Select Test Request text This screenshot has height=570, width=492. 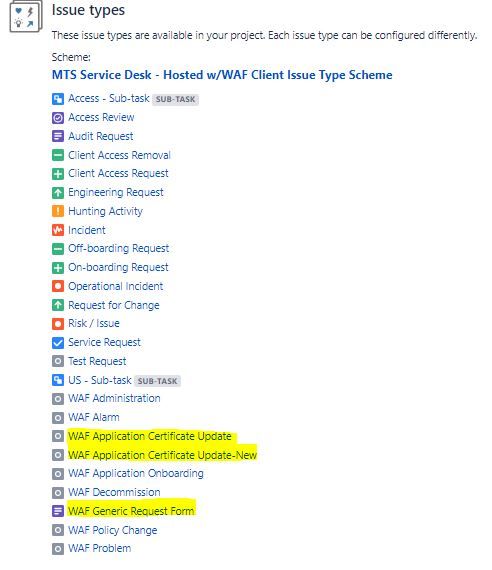pos(97,361)
